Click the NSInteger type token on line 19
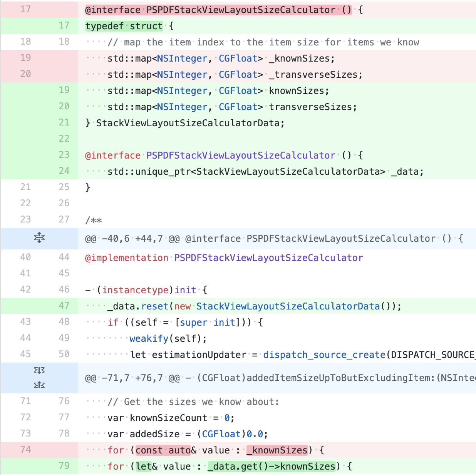476x475 pixels. [182, 90]
